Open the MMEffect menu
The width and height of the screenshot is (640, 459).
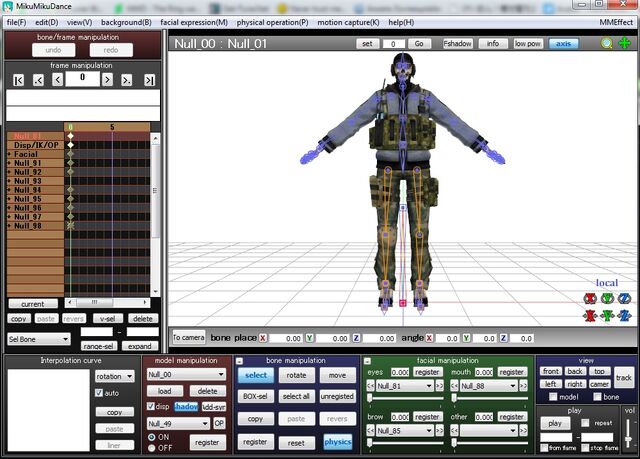tap(616, 22)
